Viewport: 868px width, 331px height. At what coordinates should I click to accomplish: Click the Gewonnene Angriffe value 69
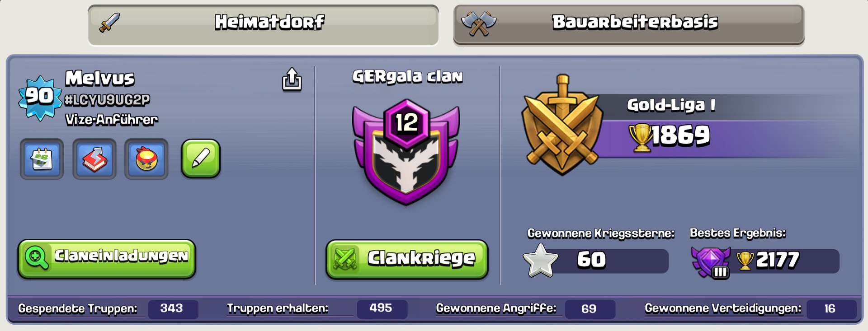590,309
